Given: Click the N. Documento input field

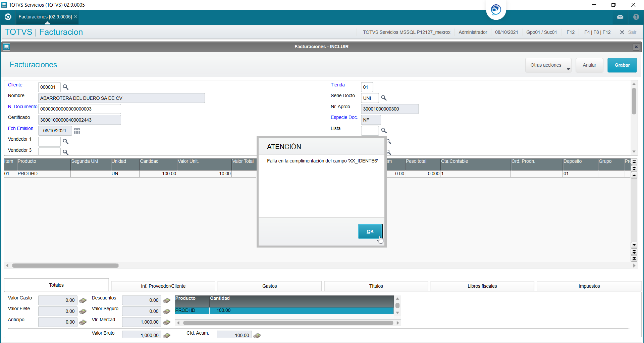Looking at the screenshot, I should (x=79, y=109).
